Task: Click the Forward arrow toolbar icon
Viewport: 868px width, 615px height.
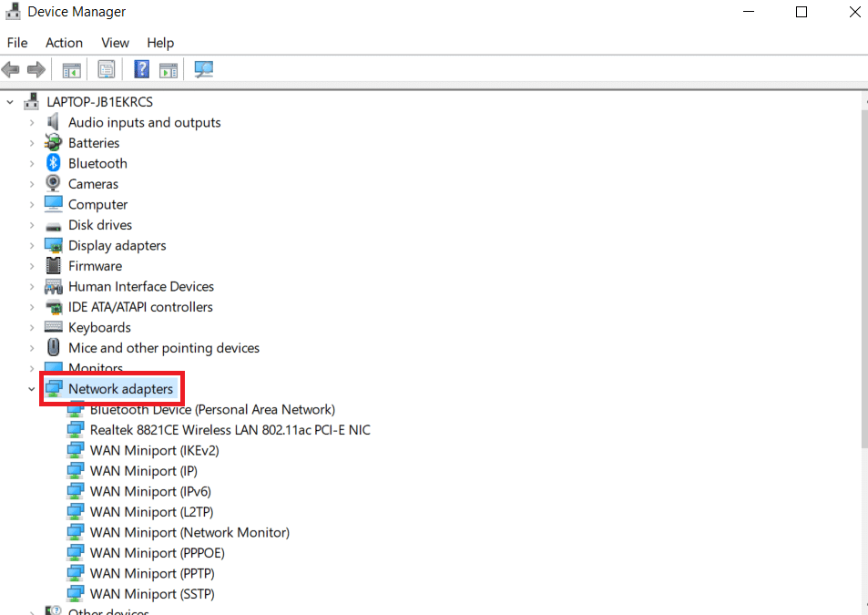Action: 36,70
